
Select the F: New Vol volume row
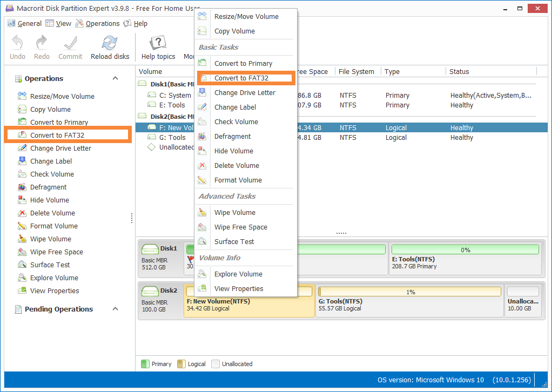point(341,128)
